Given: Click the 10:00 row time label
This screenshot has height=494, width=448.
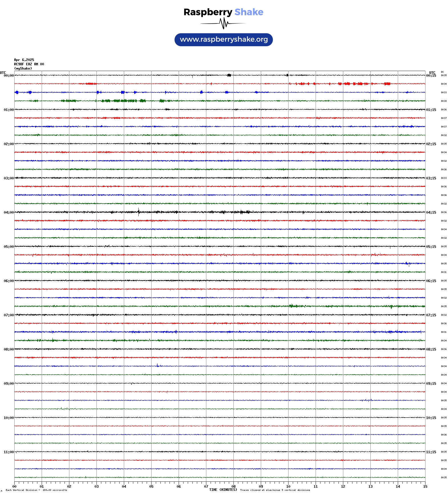Looking at the screenshot, I should (x=9, y=418).
